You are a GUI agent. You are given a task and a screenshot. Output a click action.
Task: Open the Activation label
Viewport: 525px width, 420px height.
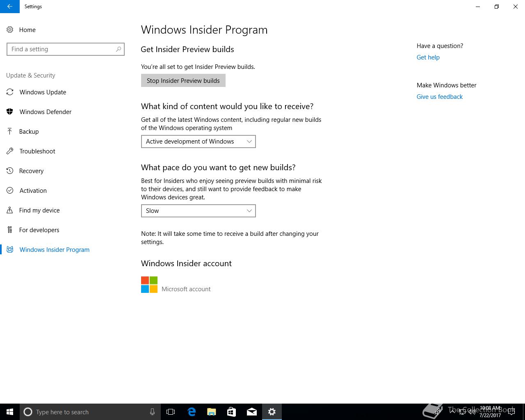pyautogui.click(x=33, y=191)
